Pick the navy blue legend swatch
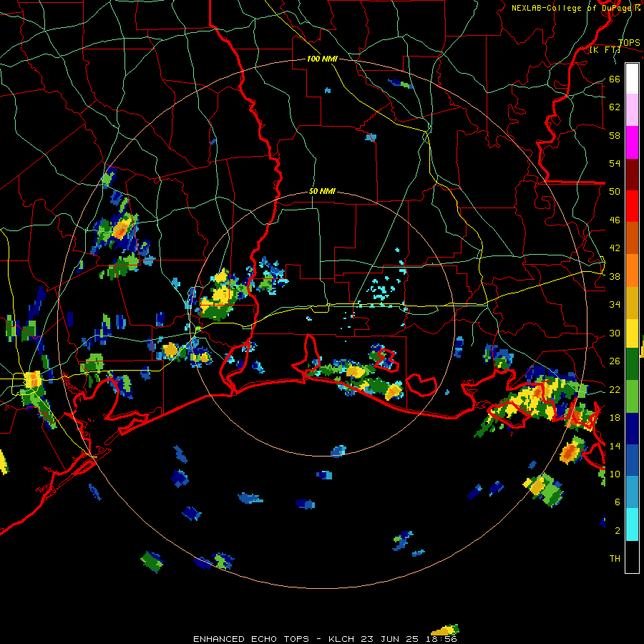The image size is (644, 644). (x=632, y=429)
